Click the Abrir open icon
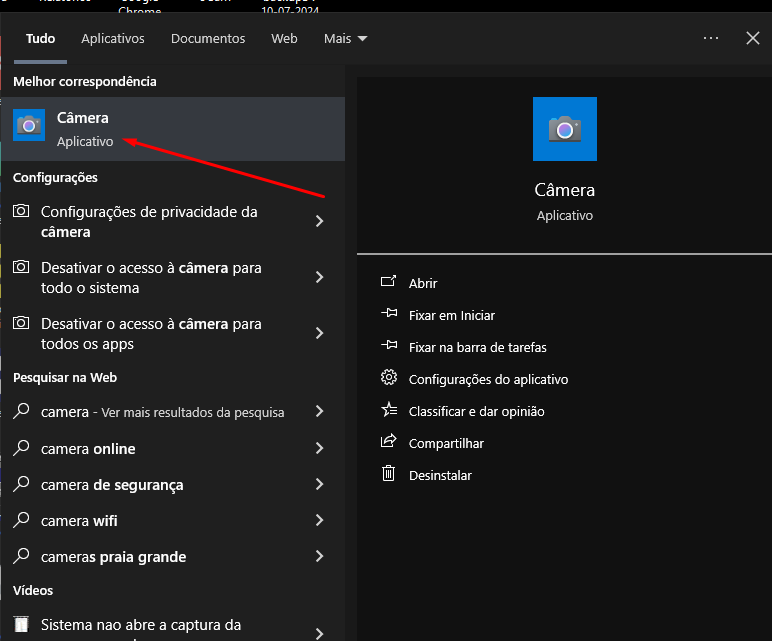This screenshot has width=772, height=644. (x=389, y=283)
